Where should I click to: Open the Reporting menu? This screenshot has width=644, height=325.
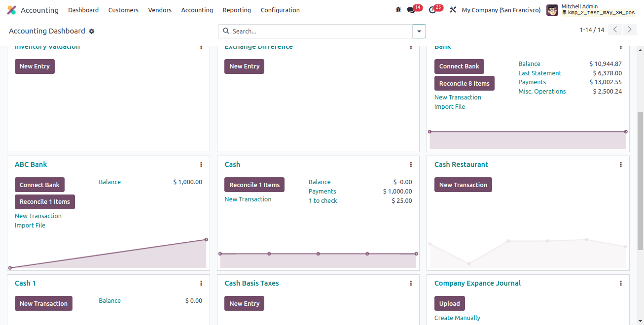(237, 10)
